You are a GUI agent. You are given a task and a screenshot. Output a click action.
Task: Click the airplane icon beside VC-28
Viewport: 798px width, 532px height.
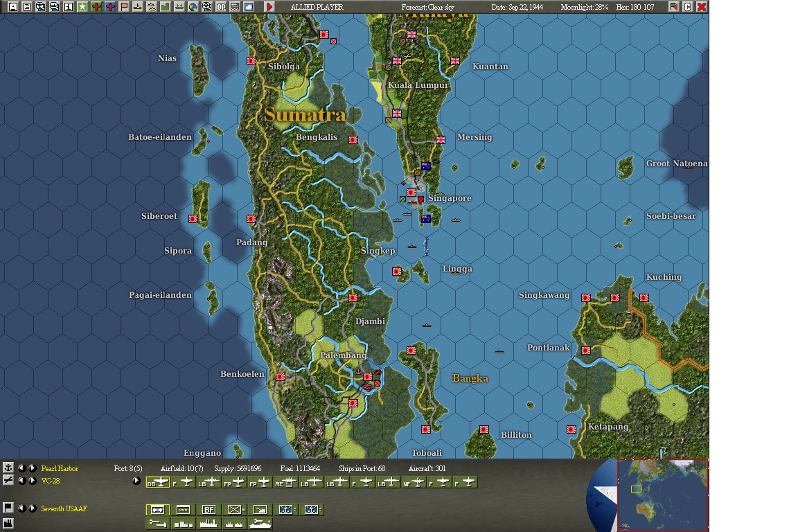pyautogui.click(x=8, y=479)
